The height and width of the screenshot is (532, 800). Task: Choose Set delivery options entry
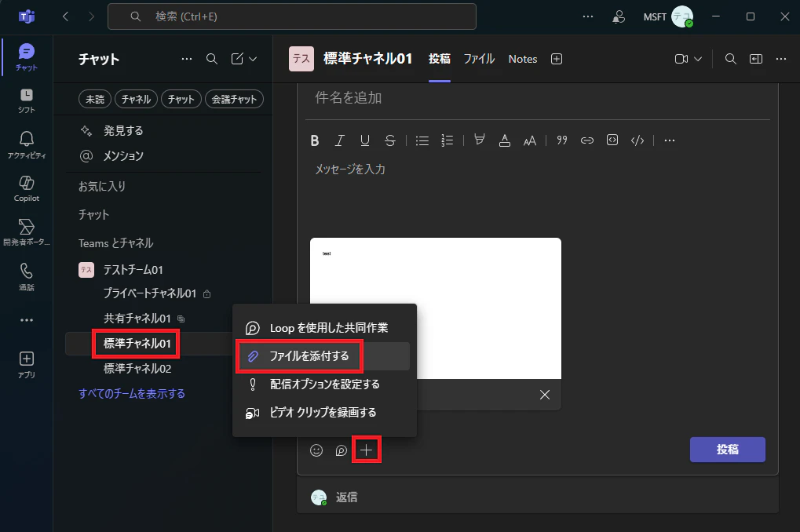click(324, 384)
